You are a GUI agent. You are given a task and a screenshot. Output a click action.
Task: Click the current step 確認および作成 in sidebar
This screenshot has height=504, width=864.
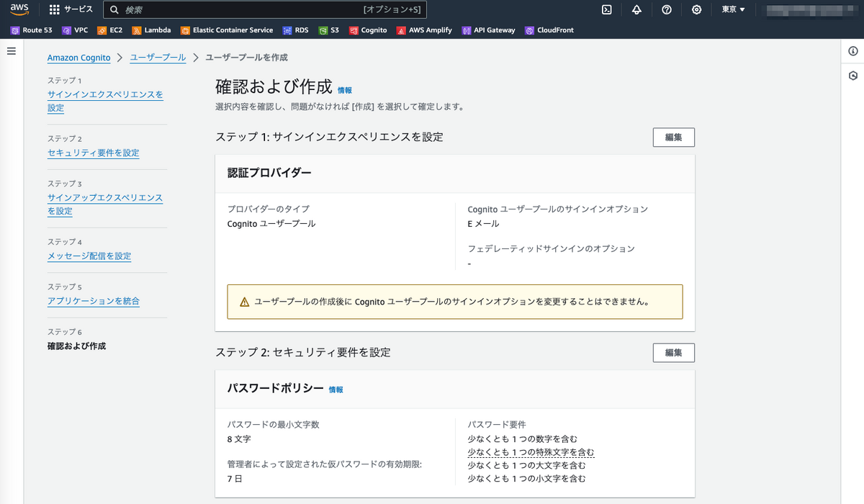coord(76,346)
